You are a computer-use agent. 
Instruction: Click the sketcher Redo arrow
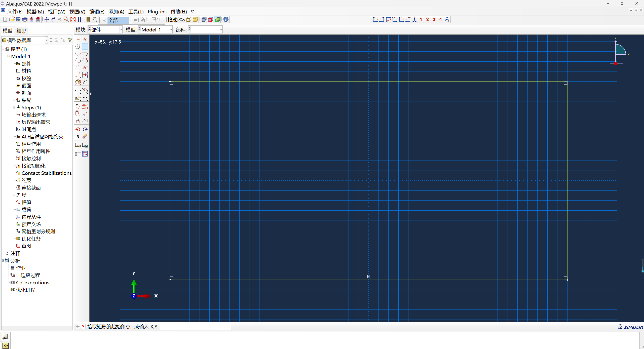85,129
